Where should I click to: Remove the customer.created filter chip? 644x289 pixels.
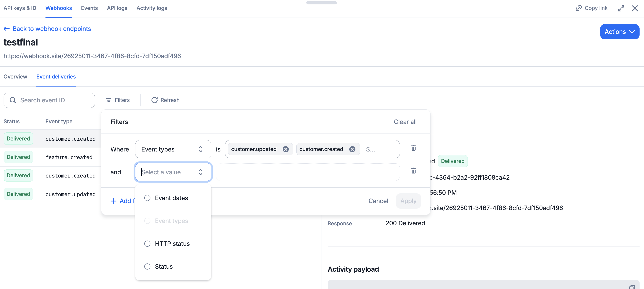pyautogui.click(x=352, y=149)
